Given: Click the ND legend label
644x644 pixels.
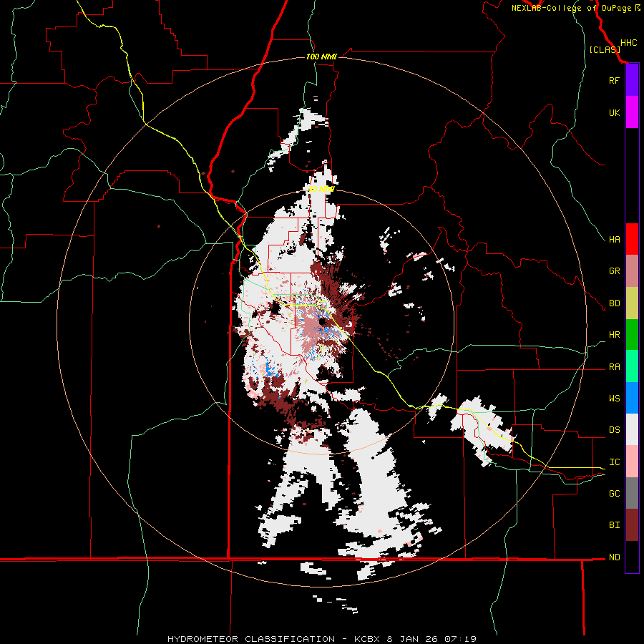Looking at the screenshot, I should click(x=614, y=557).
